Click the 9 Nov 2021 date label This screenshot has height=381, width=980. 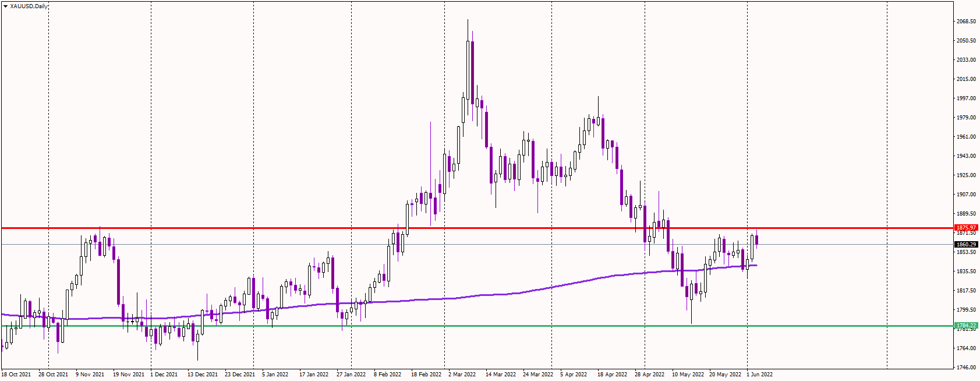click(x=90, y=375)
